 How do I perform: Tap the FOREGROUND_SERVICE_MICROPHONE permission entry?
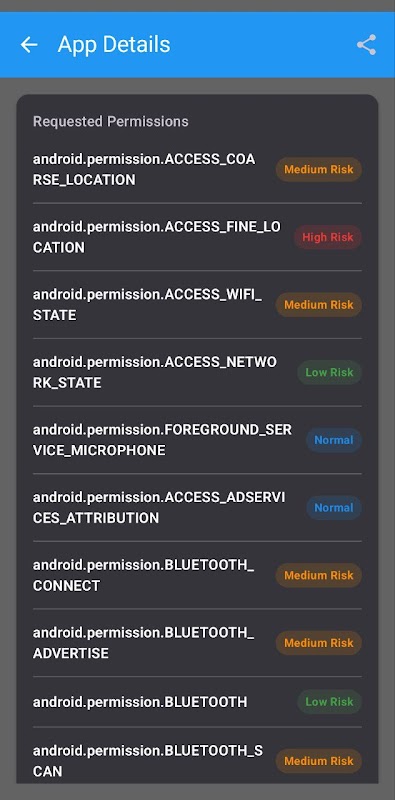pyautogui.click(x=198, y=440)
